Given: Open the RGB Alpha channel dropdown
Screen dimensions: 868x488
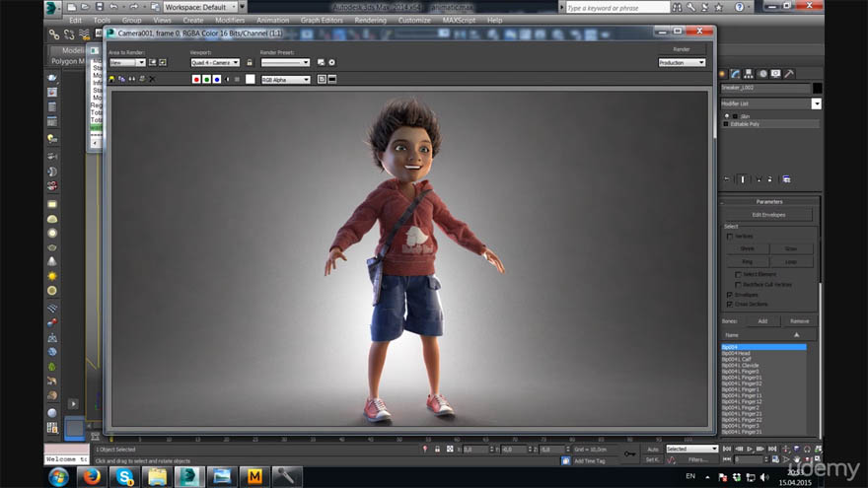Looking at the screenshot, I should click(286, 80).
